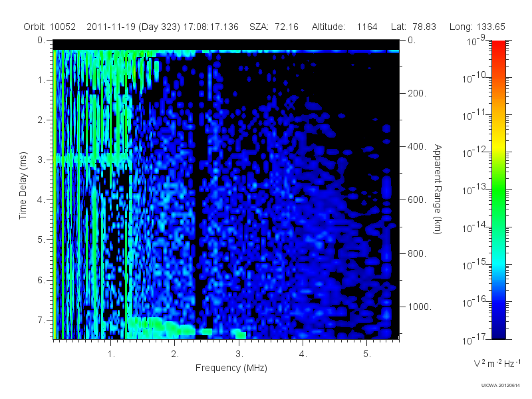
Task: Click the 'Long: 133.65' value
Action: [x=477, y=27]
